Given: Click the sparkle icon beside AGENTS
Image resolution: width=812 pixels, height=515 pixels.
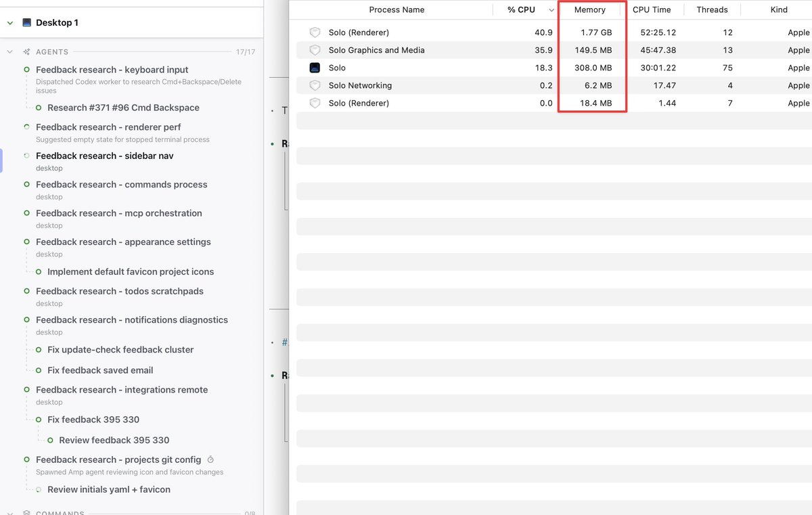Looking at the screenshot, I should pos(26,51).
